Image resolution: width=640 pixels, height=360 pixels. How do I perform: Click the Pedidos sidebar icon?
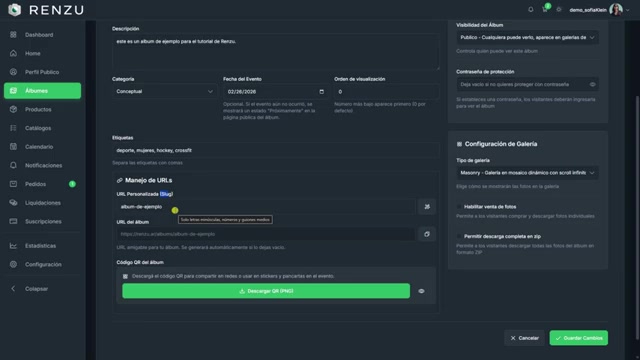(x=13, y=184)
